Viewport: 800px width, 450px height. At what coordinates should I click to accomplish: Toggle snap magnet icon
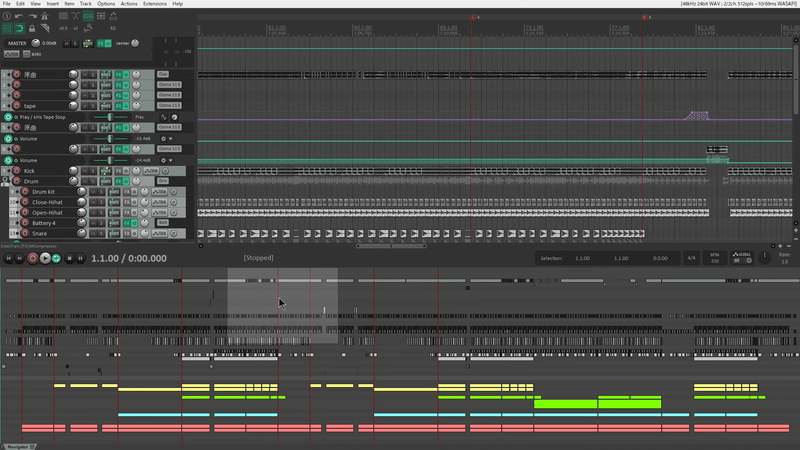point(19,28)
